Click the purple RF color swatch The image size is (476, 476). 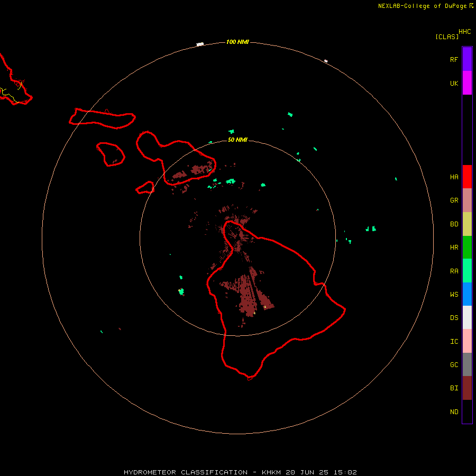(x=467, y=59)
